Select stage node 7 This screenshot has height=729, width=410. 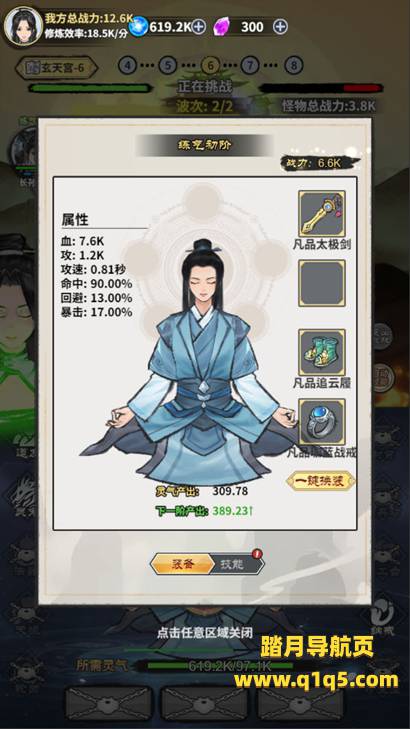(x=250, y=66)
